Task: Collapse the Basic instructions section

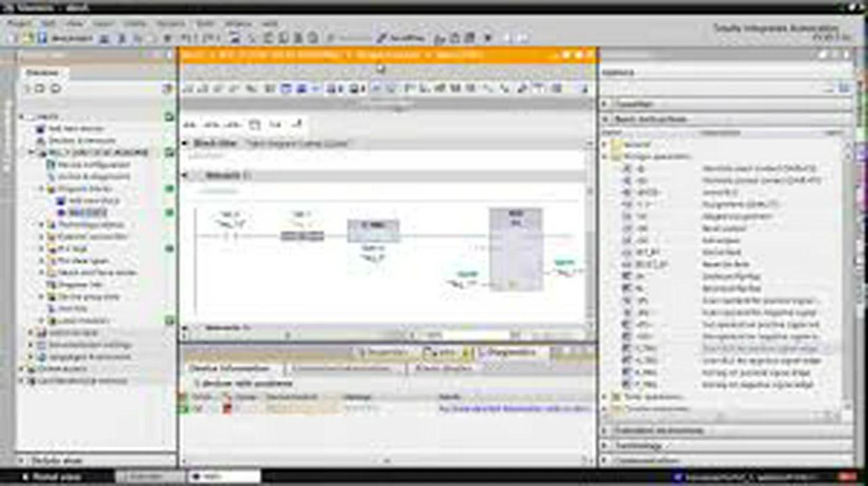Action: tap(606, 119)
